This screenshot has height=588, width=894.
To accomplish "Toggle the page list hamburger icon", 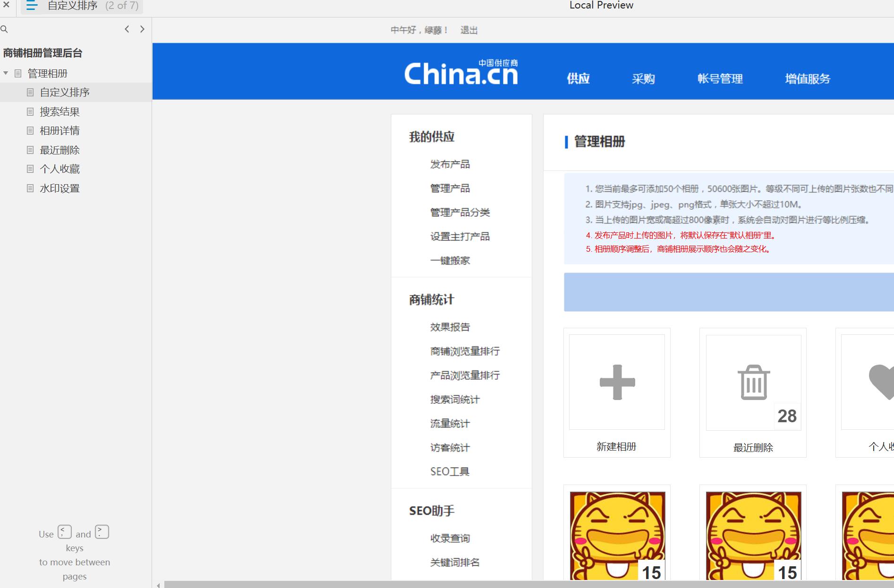I will [x=32, y=6].
